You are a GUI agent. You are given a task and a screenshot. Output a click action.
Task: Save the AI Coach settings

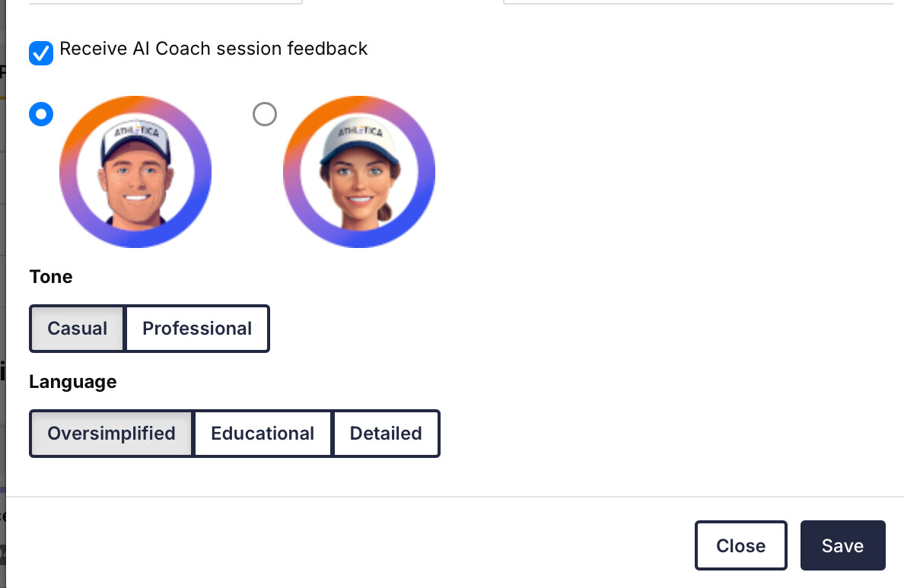pyautogui.click(x=843, y=545)
